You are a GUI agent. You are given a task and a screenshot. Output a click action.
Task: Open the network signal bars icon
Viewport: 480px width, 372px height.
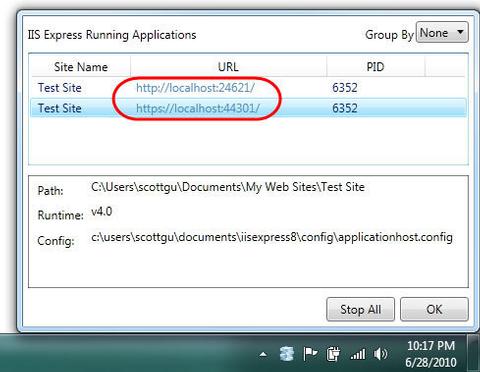[358, 354]
